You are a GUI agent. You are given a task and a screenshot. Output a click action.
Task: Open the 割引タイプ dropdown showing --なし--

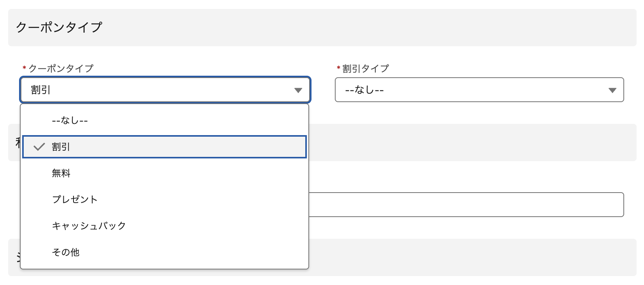click(479, 90)
